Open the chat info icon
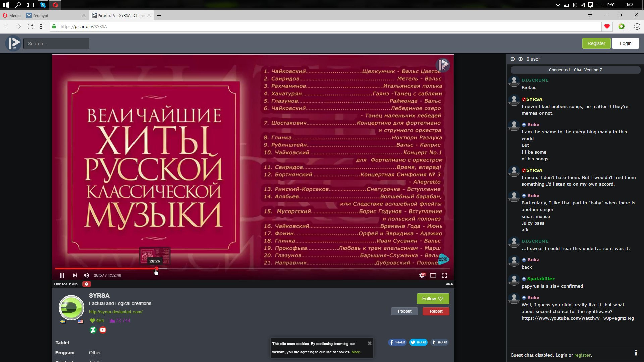Viewport: 644px width, 362px height. tap(636, 353)
